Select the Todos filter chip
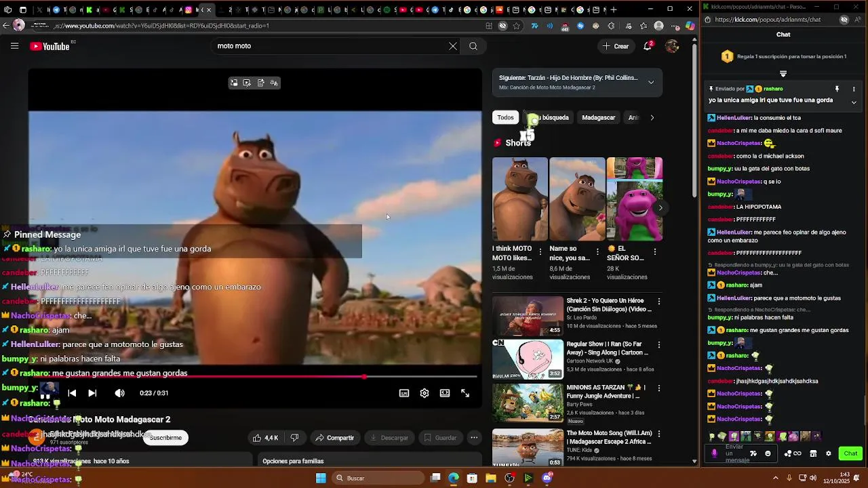 coord(505,117)
